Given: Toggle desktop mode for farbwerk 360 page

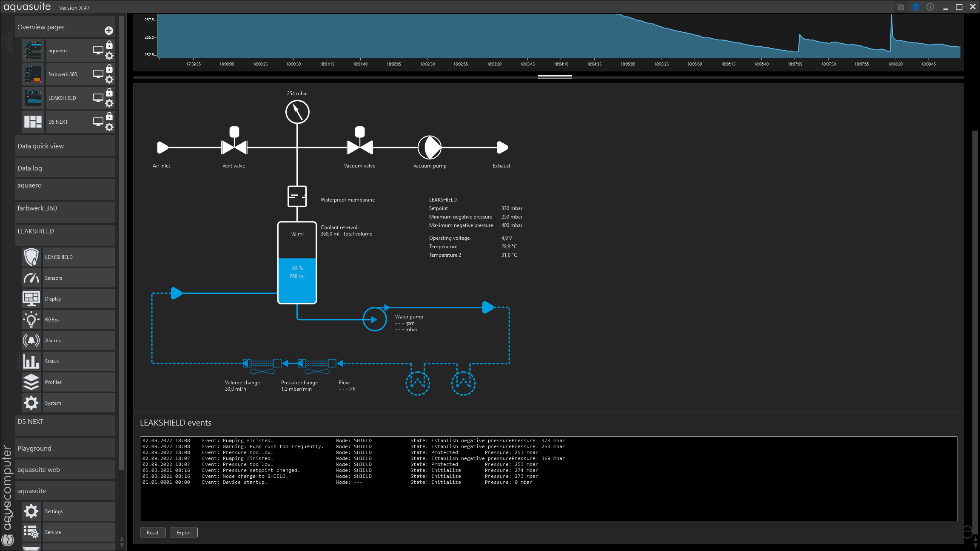Looking at the screenshot, I should [98, 74].
